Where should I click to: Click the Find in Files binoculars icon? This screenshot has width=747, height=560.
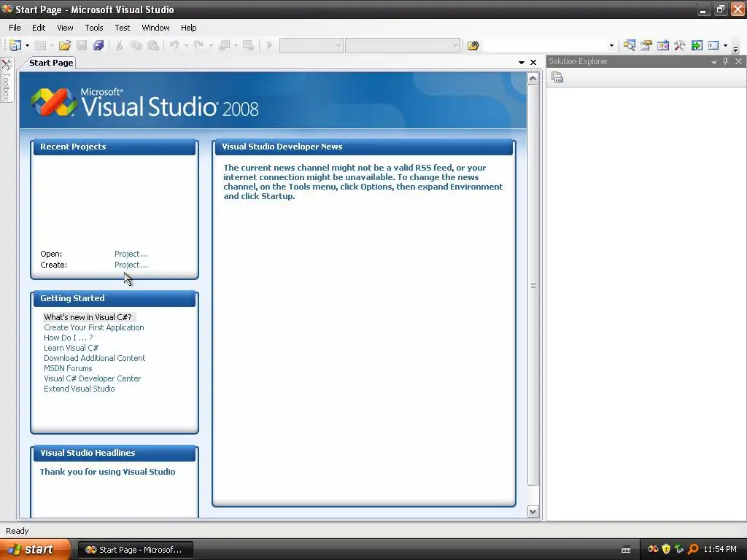point(473,45)
